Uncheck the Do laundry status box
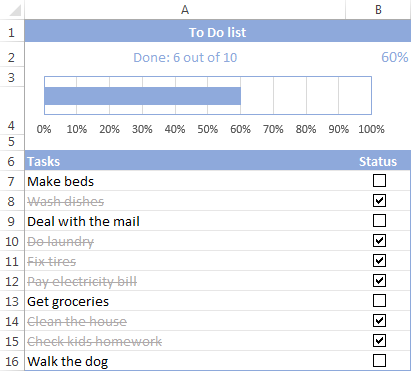The height and width of the screenshot is (371, 411). click(379, 241)
